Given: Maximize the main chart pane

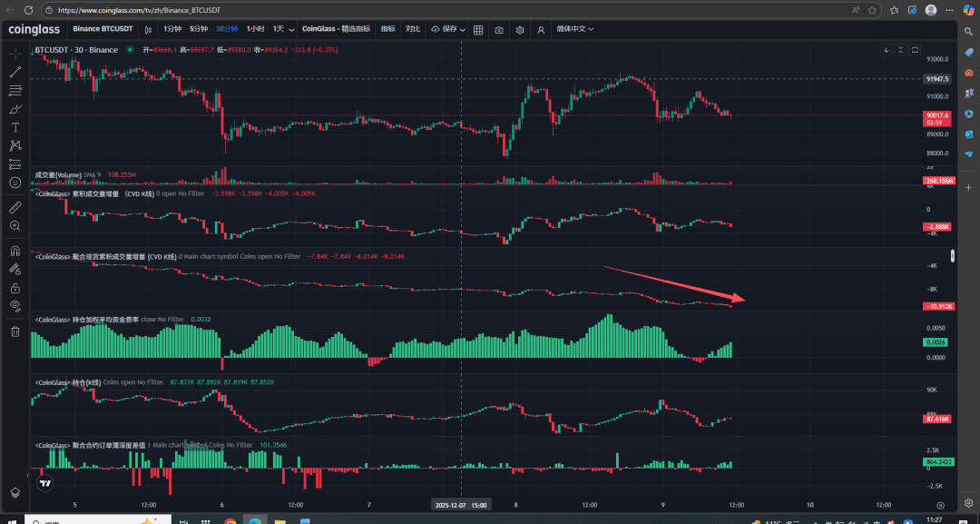Looking at the screenshot, I should [915, 49].
